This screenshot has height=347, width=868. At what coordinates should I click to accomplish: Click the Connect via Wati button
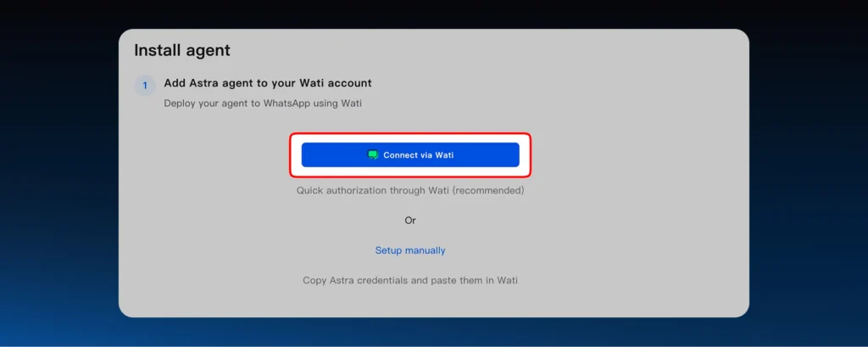point(410,154)
